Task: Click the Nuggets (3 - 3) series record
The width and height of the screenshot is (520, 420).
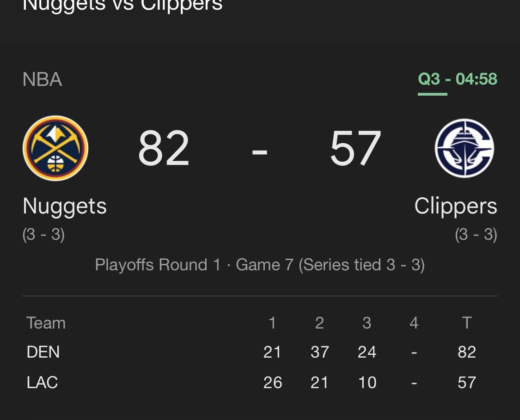Action: [43, 235]
